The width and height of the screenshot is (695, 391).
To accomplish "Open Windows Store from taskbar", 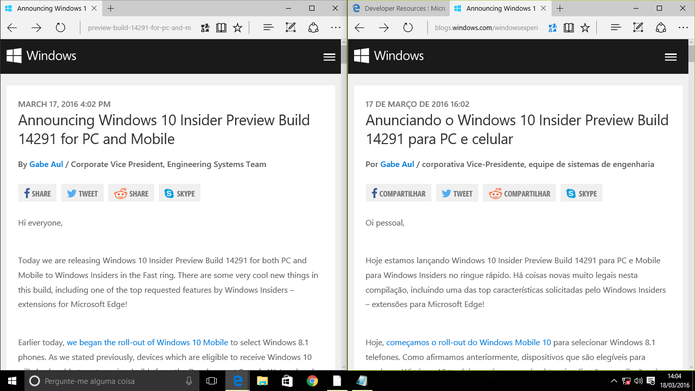I will coord(287,381).
